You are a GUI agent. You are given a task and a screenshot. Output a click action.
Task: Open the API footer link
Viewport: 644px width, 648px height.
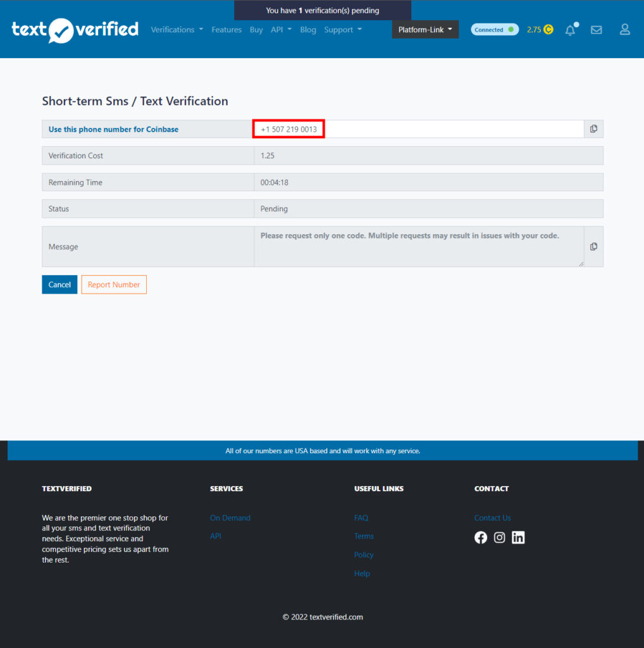point(215,536)
